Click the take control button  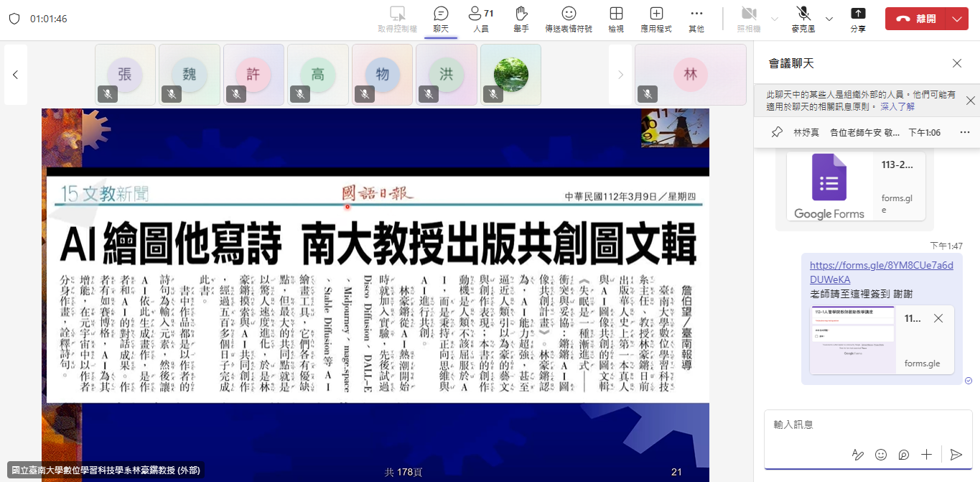pos(397,19)
